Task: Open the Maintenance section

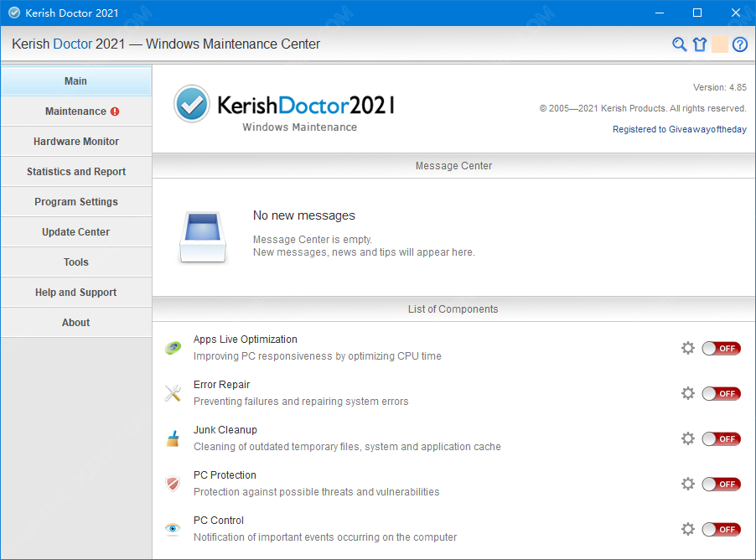Action: (x=76, y=111)
